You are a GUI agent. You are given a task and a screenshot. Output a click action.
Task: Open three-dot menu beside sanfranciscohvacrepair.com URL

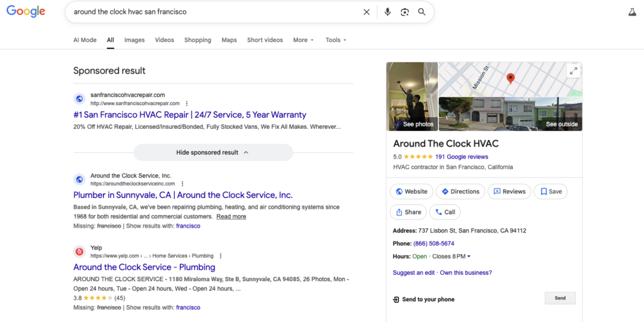coord(187,103)
